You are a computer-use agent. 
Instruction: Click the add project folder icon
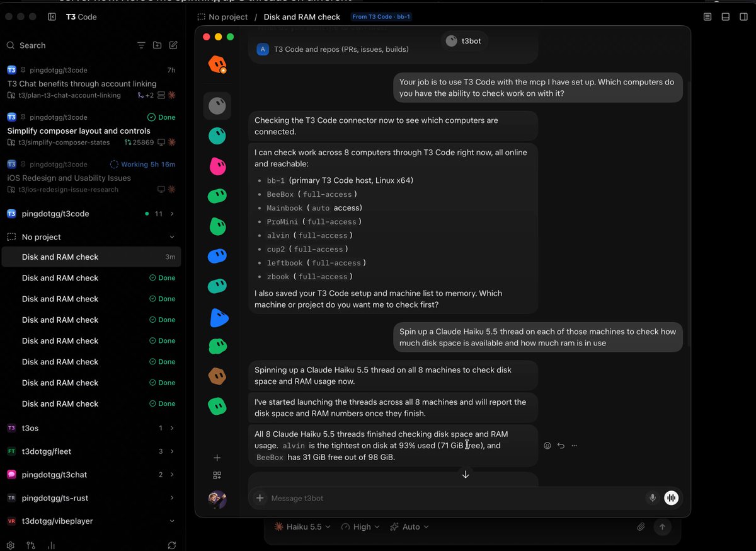click(x=157, y=45)
